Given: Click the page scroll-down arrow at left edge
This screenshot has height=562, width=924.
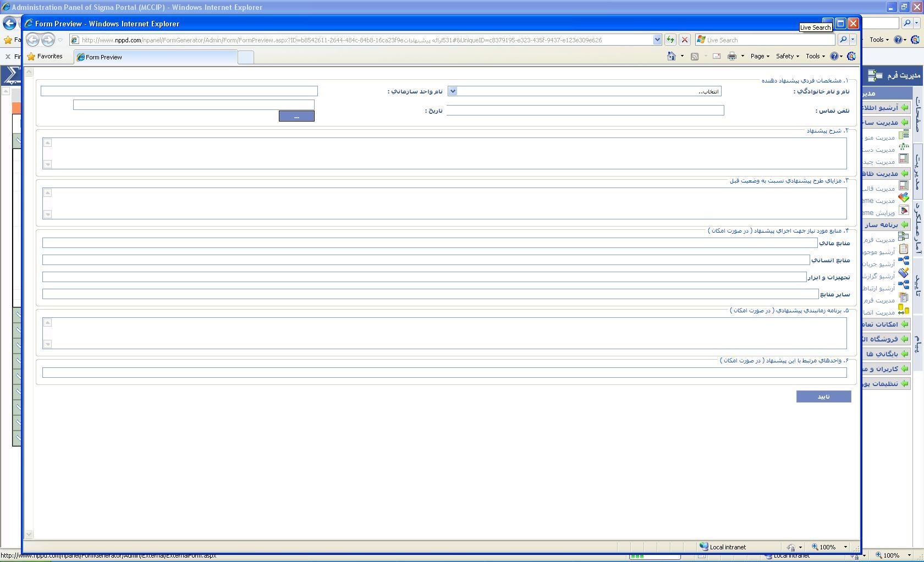Looking at the screenshot, I should tap(29, 534).
